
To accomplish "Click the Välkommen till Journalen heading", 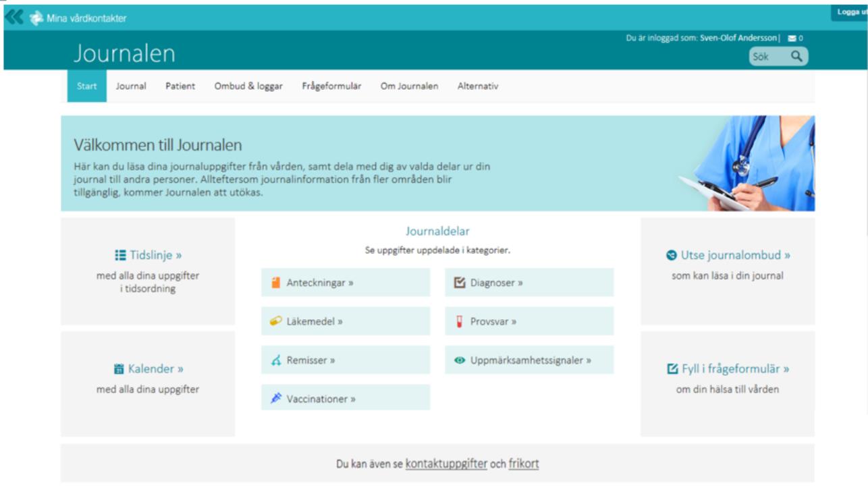I will 158,145.
